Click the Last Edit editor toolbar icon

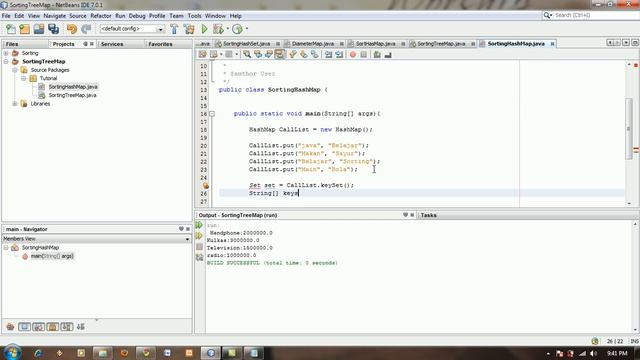(202, 54)
